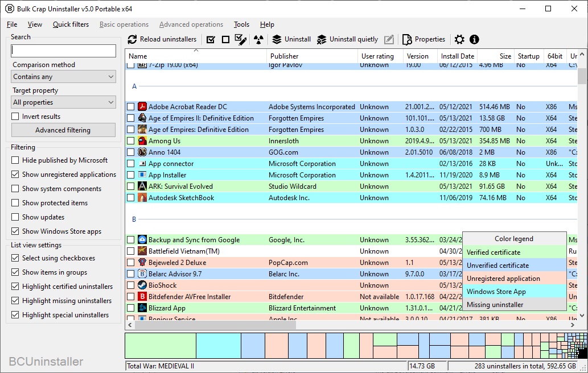Image resolution: width=588 pixels, height=373 pixels.
Task: Check the Show updates option
Action: click(x=15, y=217)
